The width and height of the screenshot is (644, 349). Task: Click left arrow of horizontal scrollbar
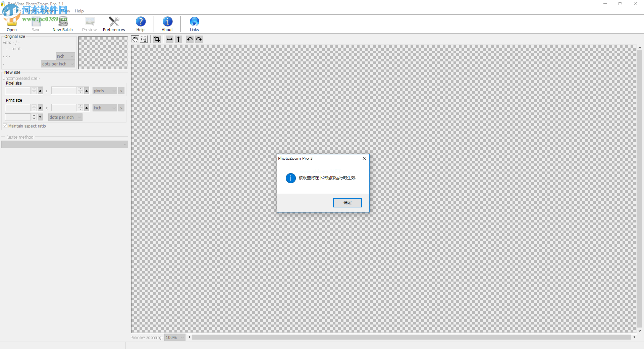190,337
